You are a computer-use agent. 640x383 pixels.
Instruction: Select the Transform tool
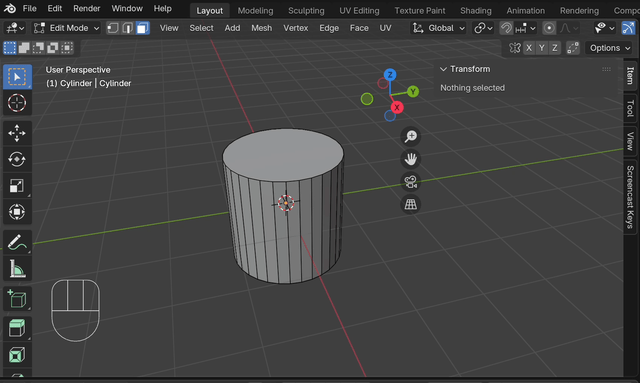(x=17, y=212)
